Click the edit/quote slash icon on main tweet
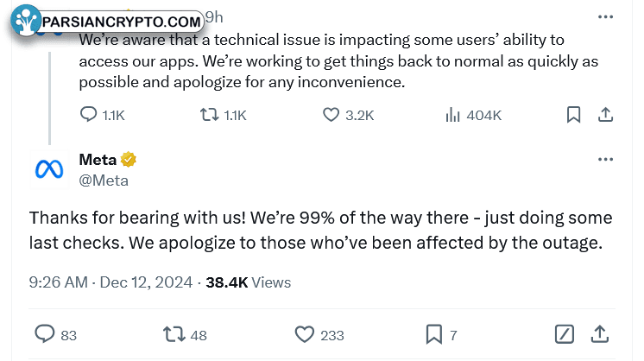This screenshot has width=644, height=361. 565,334
